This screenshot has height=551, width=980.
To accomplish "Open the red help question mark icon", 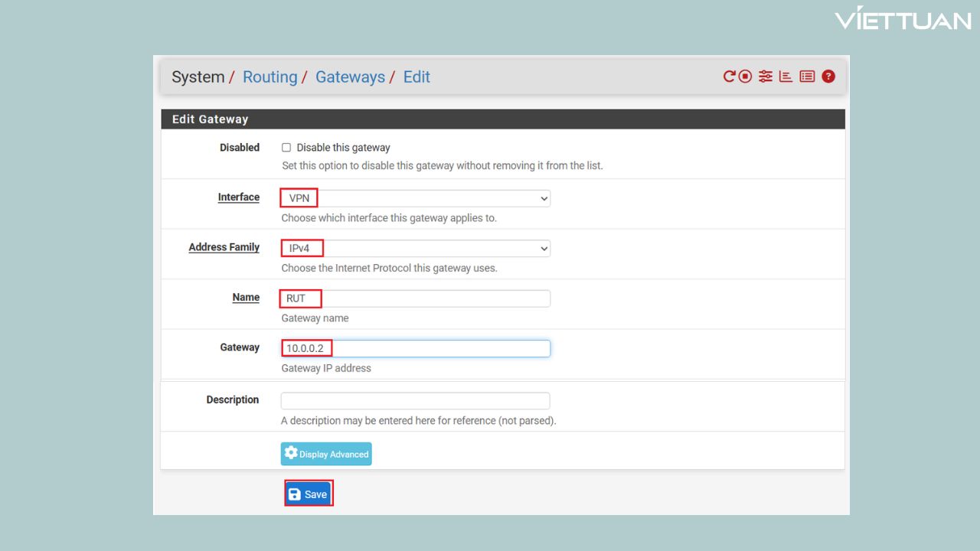I will point(828,77).
